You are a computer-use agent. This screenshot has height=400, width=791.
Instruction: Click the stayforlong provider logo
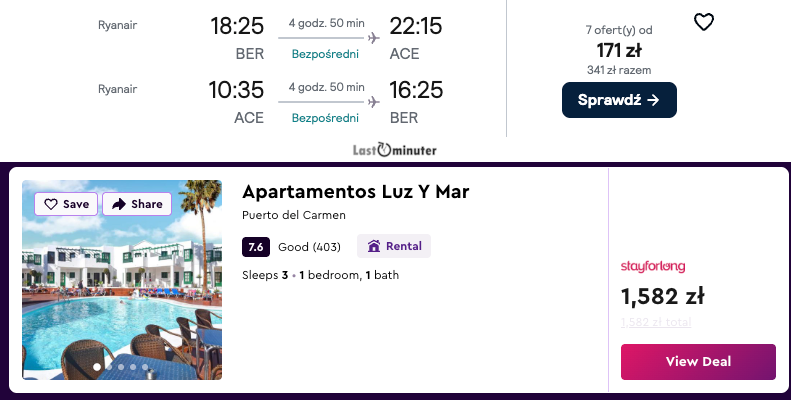coord(653,266)
